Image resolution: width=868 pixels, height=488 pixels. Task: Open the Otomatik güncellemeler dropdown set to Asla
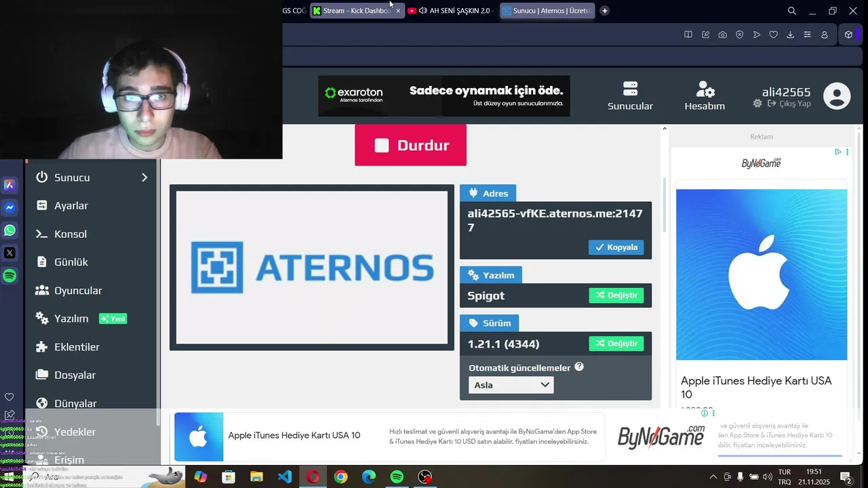click(511, 385)
